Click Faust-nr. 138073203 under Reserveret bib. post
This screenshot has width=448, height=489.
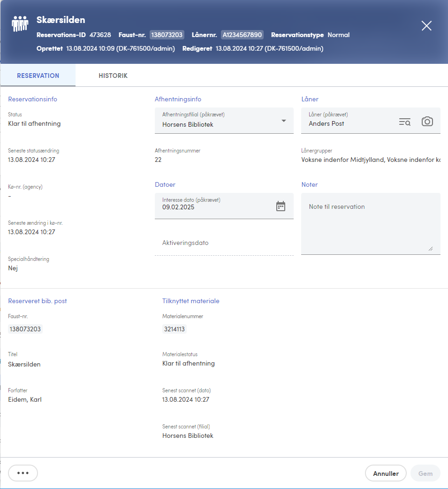click(x=25, y=329)
